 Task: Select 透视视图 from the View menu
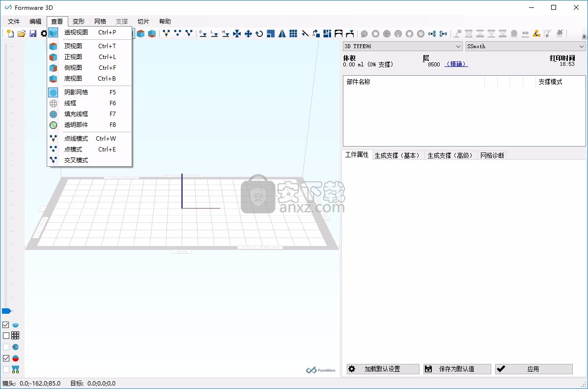tap(89, 32)
